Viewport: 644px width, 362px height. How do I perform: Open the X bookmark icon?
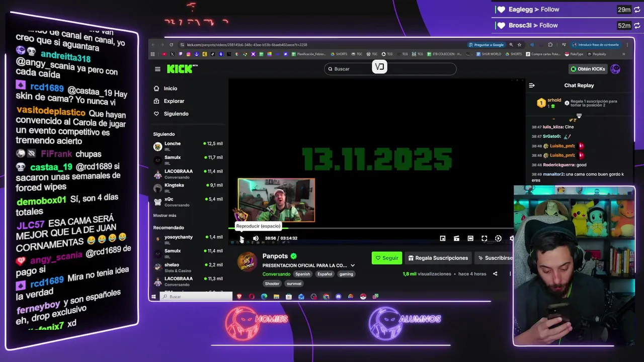click(x=172, y=54)
